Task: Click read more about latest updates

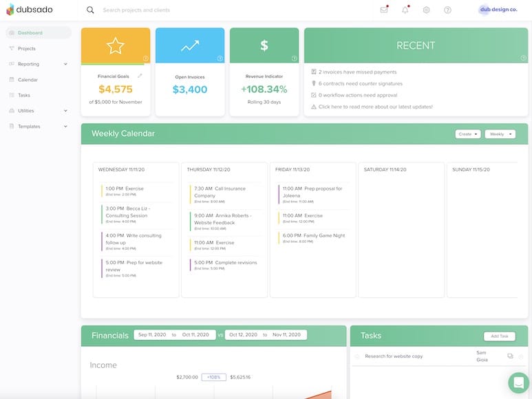Action: click(x=375, y=107)
